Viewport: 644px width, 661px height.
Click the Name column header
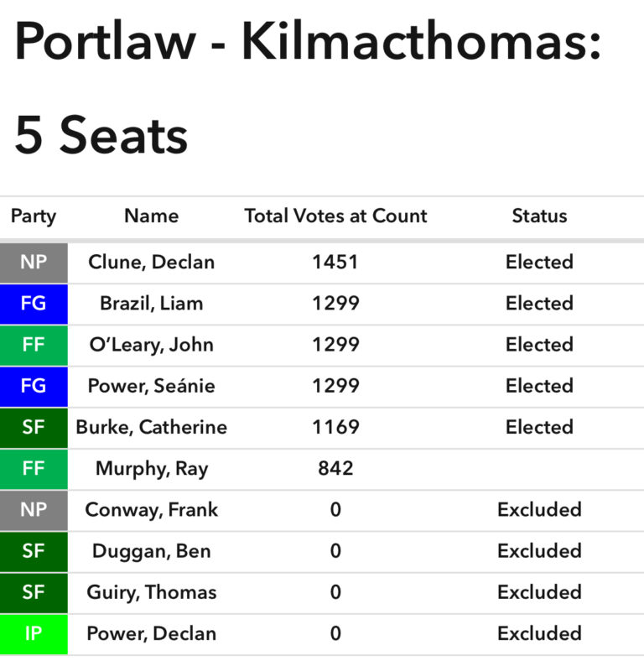[x=151, y=216]
